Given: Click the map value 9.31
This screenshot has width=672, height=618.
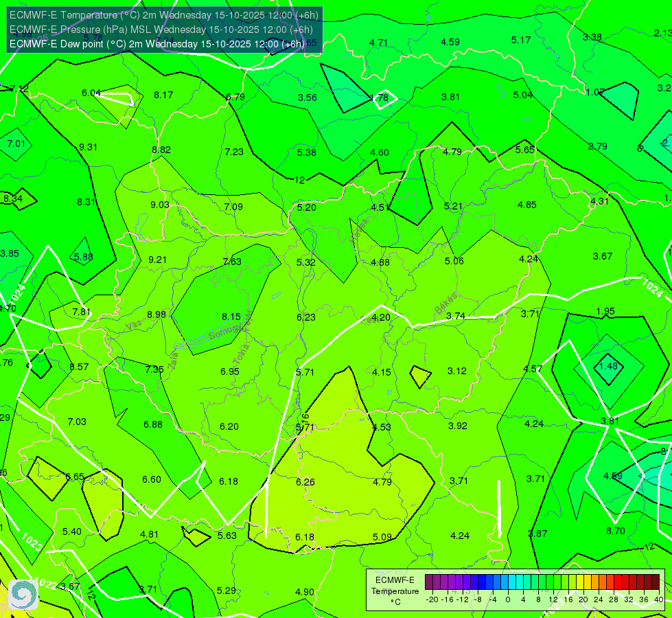Looking at the screenshot, I should (88, 147).
